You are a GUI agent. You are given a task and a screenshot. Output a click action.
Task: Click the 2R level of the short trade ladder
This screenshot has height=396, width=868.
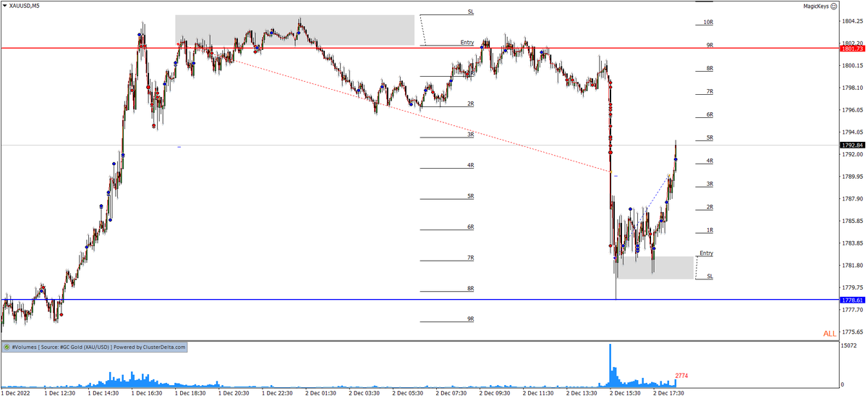(x=470, y=104)
